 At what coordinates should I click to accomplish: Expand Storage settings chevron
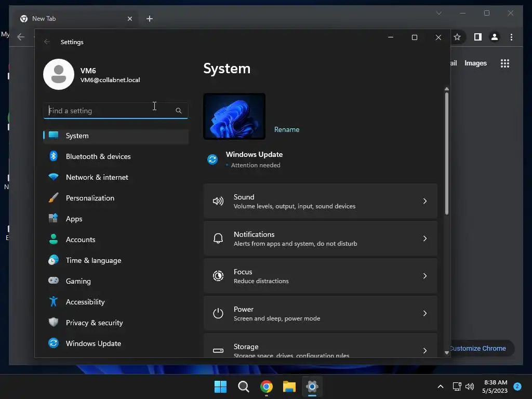coord(425,351)
